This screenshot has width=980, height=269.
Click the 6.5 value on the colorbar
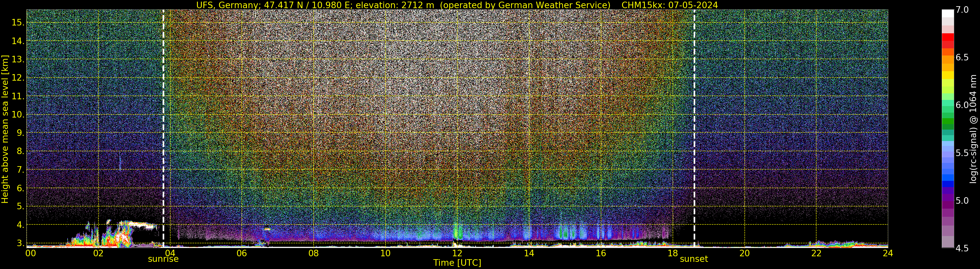pyautogui.click(x=962, y=57)
